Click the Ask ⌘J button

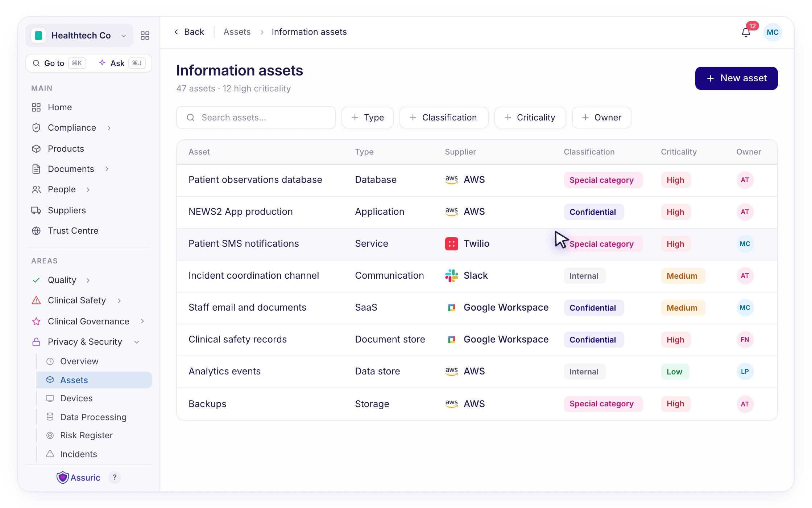click(122, 63)
